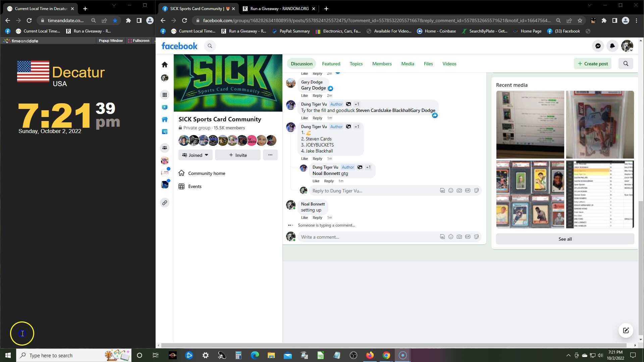Image resolution: width=644 pixels, height=362 pixels.
Task: Switch to the Members tab
Action: coord(382,64)
